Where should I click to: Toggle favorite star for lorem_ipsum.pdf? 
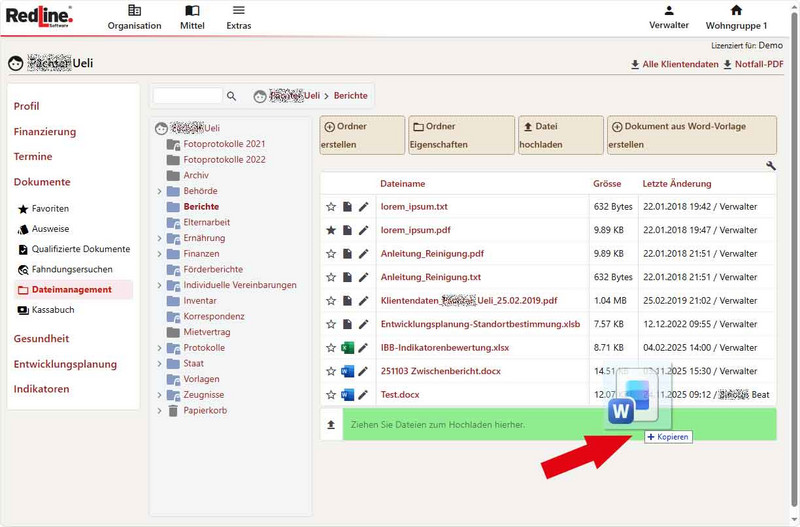(x=331, y=231)
